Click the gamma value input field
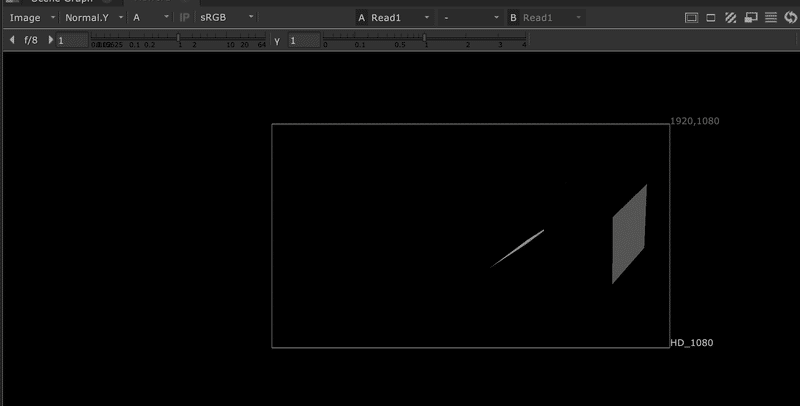Viewport: 800px width, 406px height. 304,40
